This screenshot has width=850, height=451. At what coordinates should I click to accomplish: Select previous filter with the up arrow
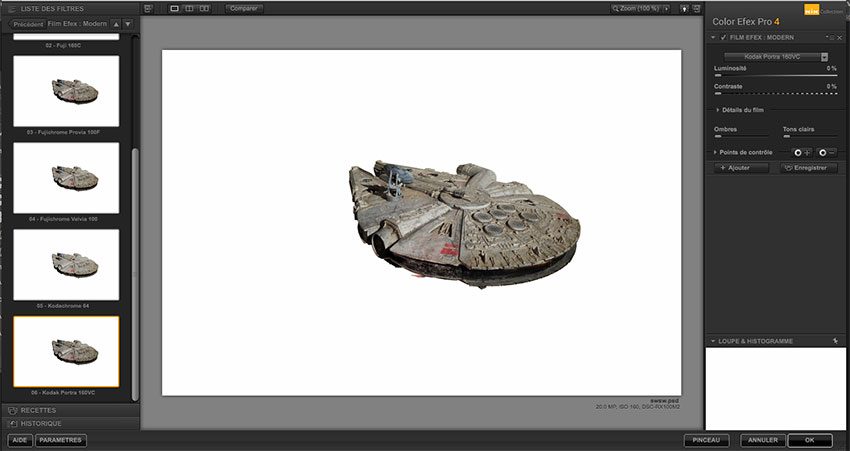[116, 24]
